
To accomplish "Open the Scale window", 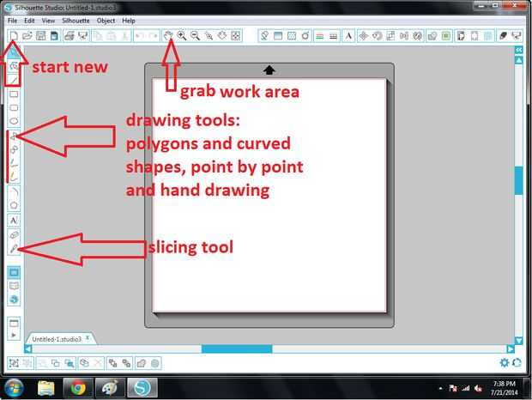I will (x=390, y=36).
